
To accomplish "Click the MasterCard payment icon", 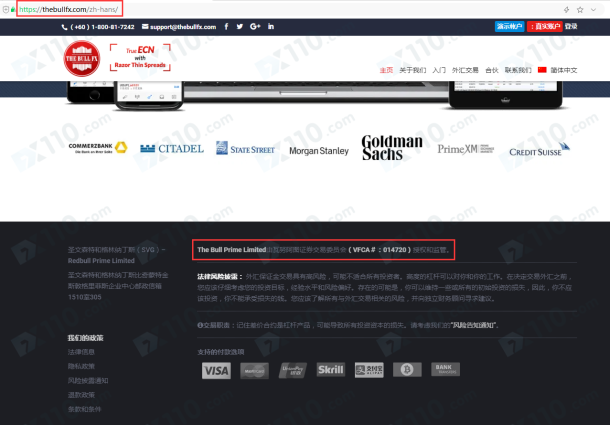I will 254,371.
